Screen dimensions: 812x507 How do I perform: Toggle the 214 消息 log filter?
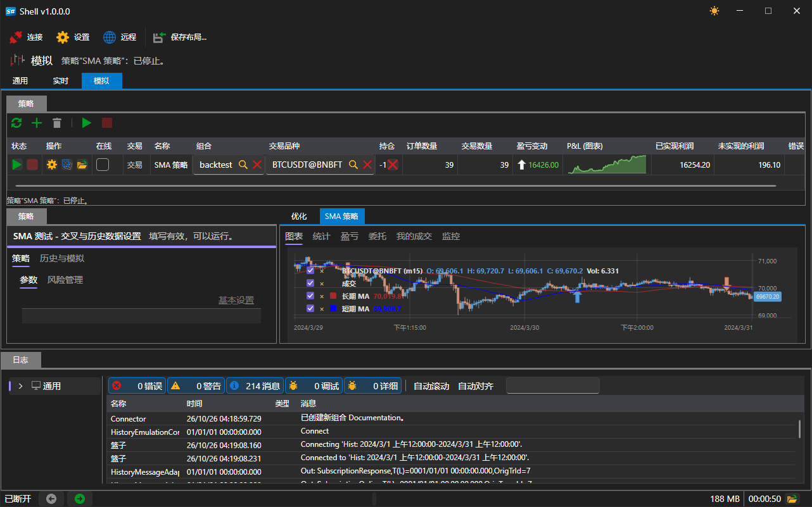tap(255, 385)
